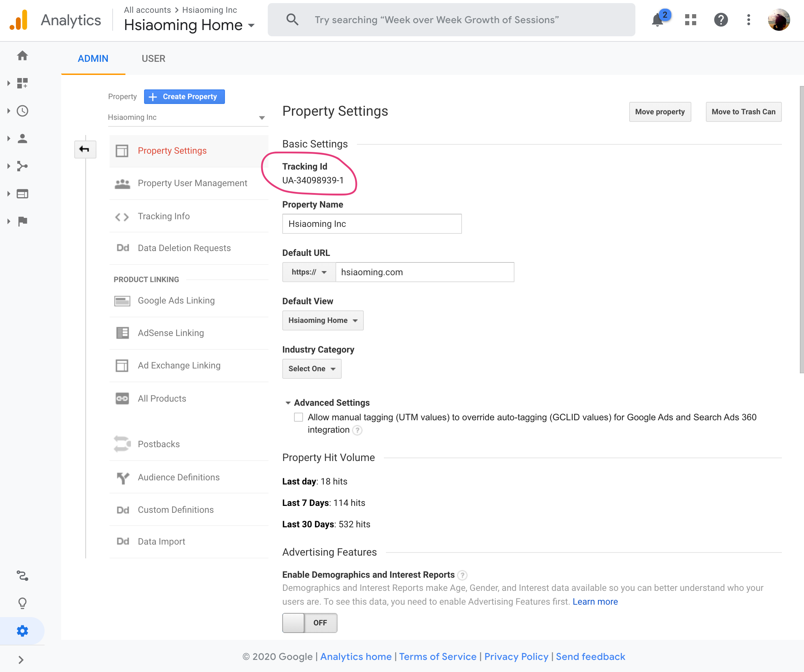The height and width of the screenshot is (672, 804).
Task: Click Move to Trash Can button
Action: click(x=744, y=112)
